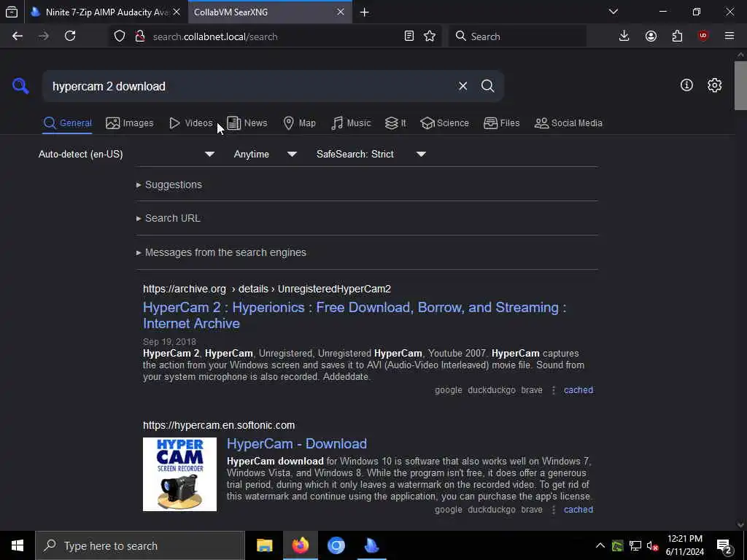Open the extensions puzzle-piece icon
The image size is (747, 560).
677,36
